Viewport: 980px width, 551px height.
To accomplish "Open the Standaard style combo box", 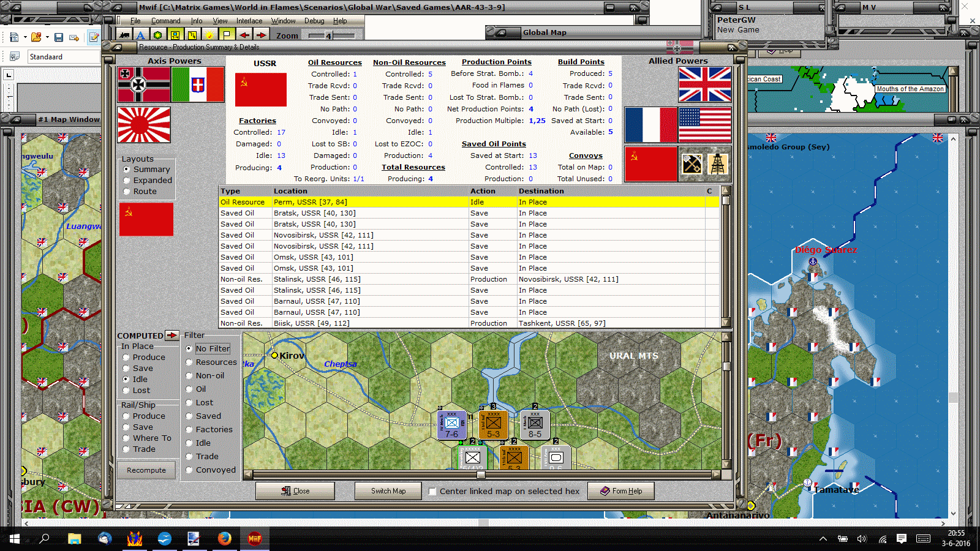I will (64, 56).
